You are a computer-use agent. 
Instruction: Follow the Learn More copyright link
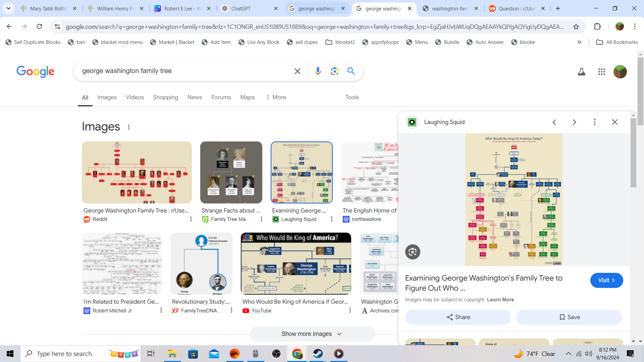click(500, 300)
